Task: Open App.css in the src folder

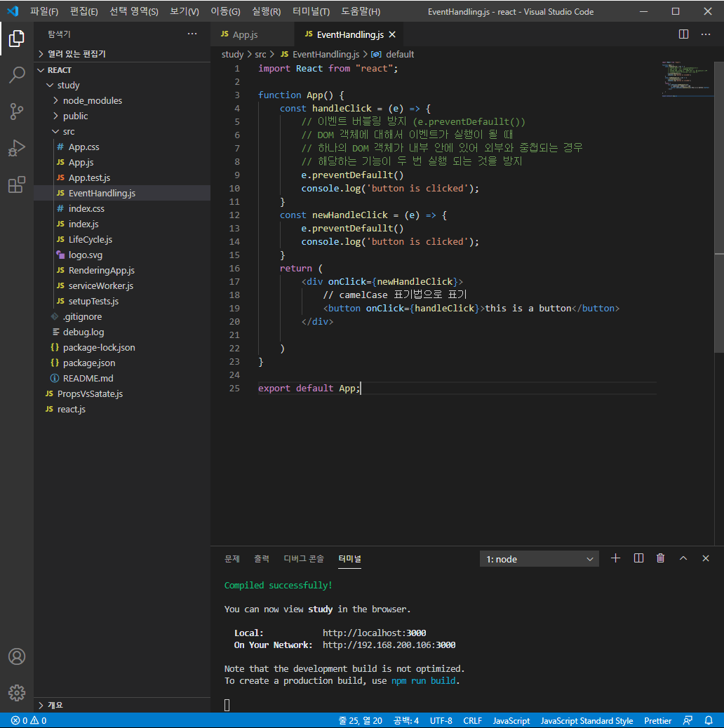Action: coord(83,147)
